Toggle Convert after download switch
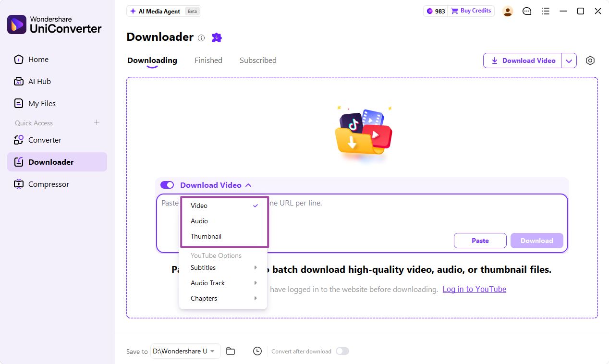Screen dimensions: 609x364 click(x=342, y=351)
